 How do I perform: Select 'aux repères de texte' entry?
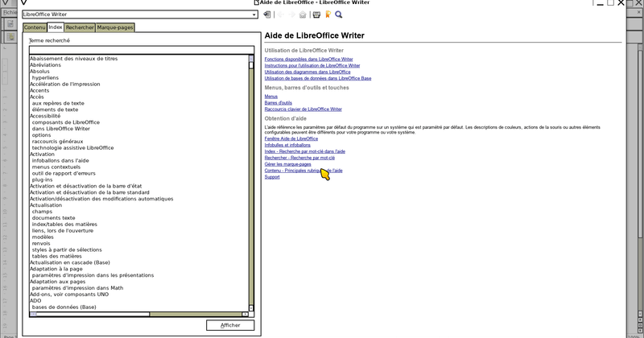pyautogui.click(x=58, y=103)
